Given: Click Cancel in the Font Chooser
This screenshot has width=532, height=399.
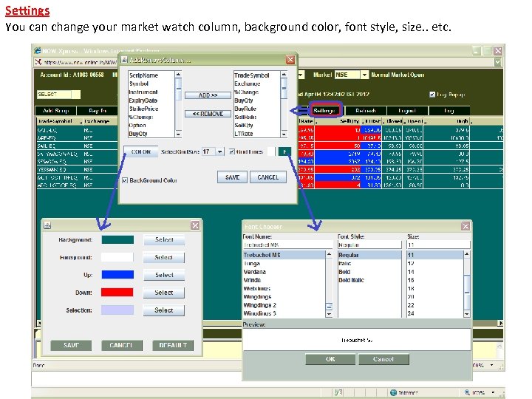Looking at the screenshot, I should (x=383, y=359).
